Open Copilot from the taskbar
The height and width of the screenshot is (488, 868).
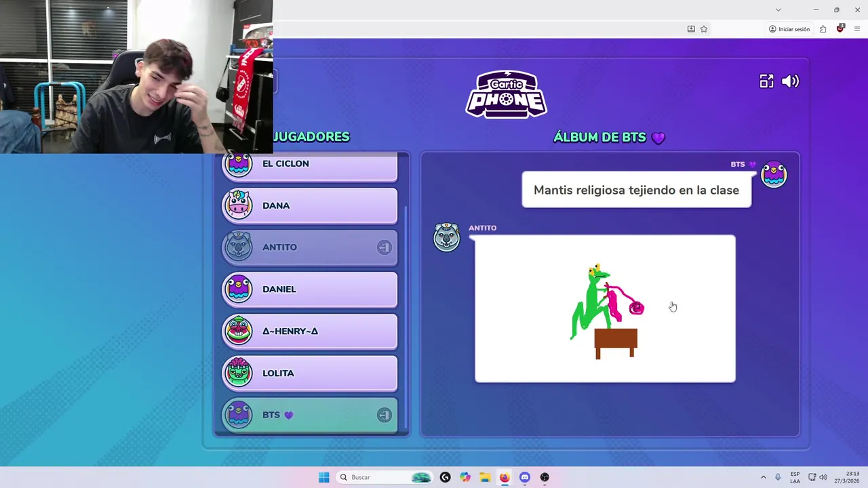coord(465,477)
